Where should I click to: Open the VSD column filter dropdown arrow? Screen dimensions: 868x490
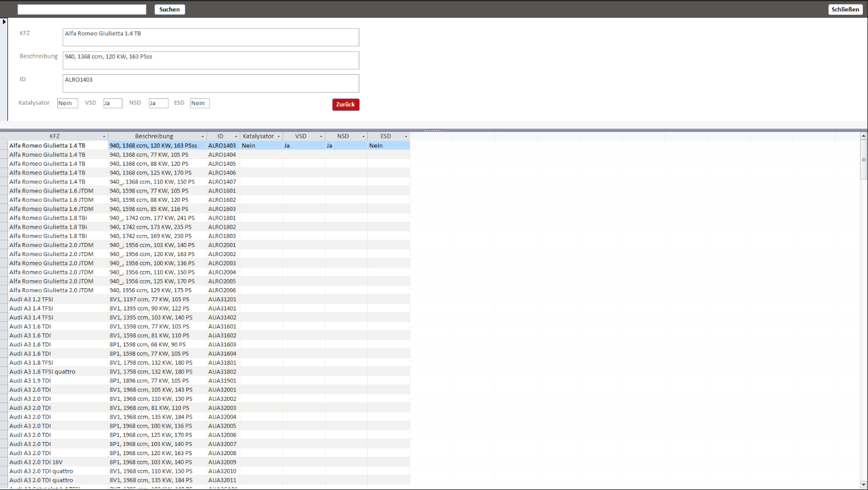(x=321, y=137)
